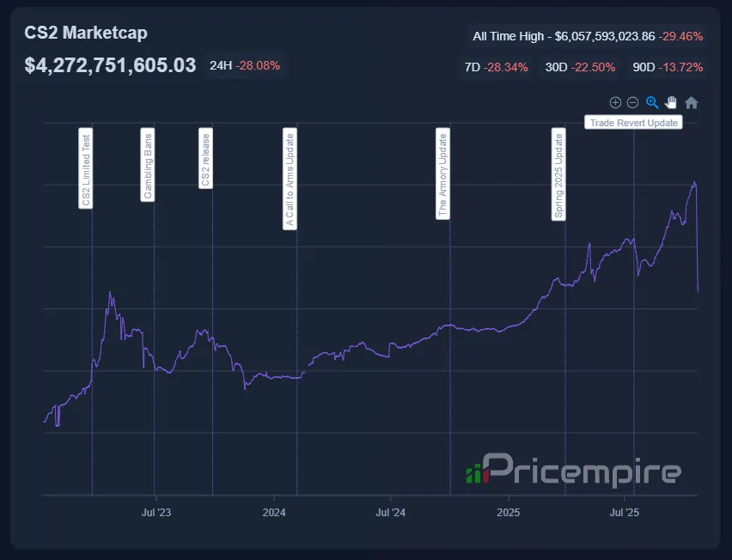The height and width of the screenshot is (560, 732).
Task: Click the Trade Revert Update label
Action: coord(633,123)
